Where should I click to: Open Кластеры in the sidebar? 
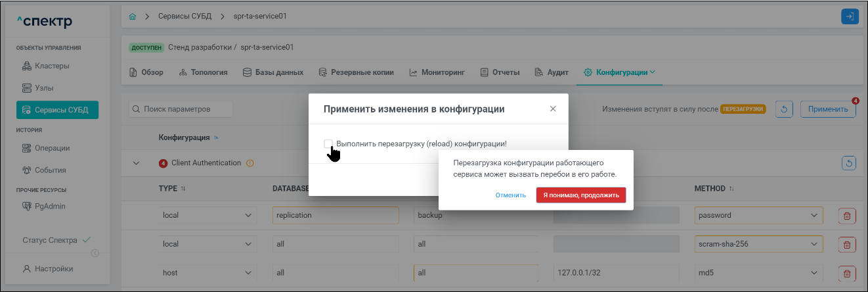[52, 66]
